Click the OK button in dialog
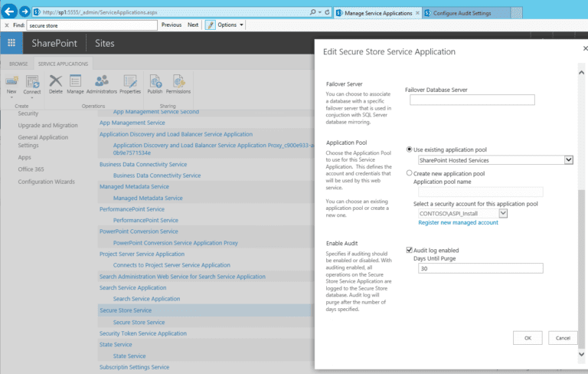 pos(528,337)
